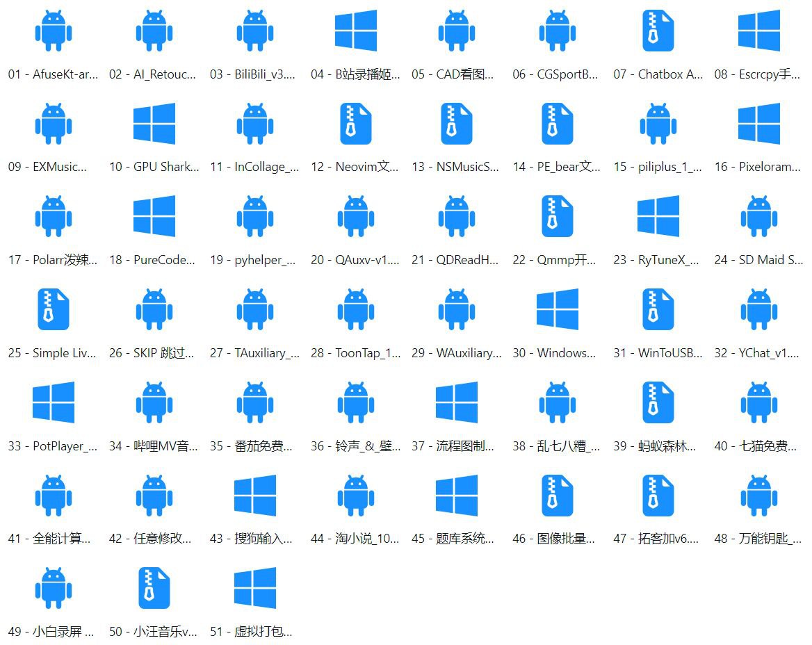Select the Windows icon for 30 - Windows

click(558, 309)
